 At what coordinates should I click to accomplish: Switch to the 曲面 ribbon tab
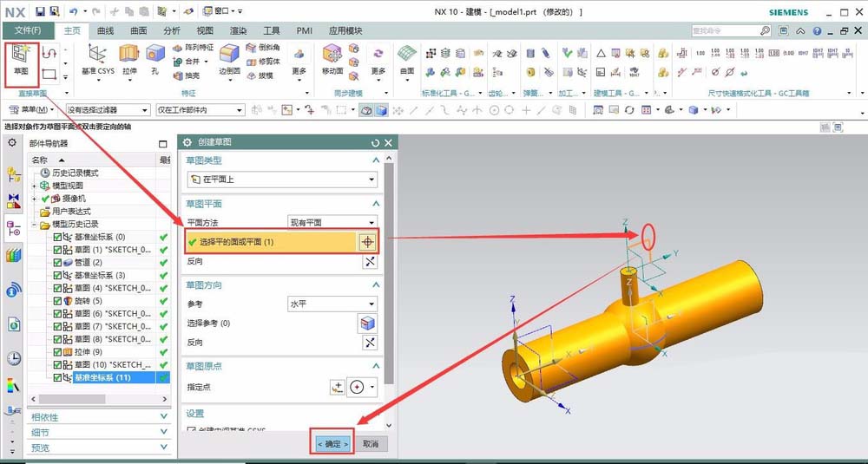[x=138, y=31]
